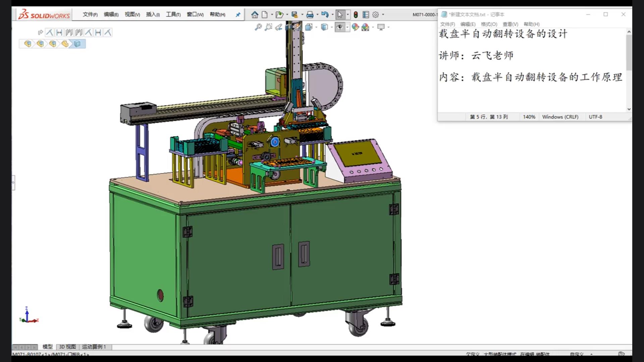Viewport: 644px width, 362px height.
Task: Click the Home icon in the SolidWorks toolbar
Action: (255, 15)
